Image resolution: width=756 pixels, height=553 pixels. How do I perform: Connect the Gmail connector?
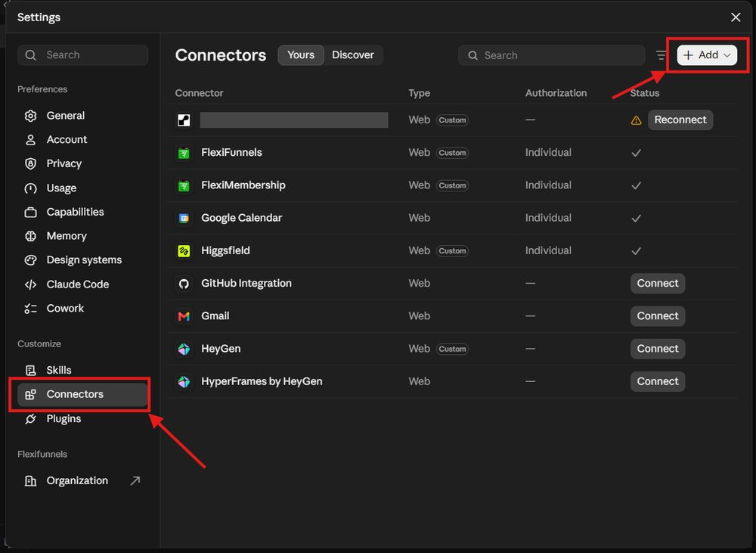pos(658,316)
